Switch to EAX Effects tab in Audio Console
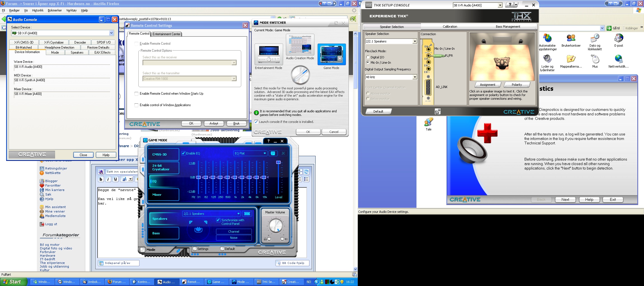 pyautogui.click(x=102, y=53)
